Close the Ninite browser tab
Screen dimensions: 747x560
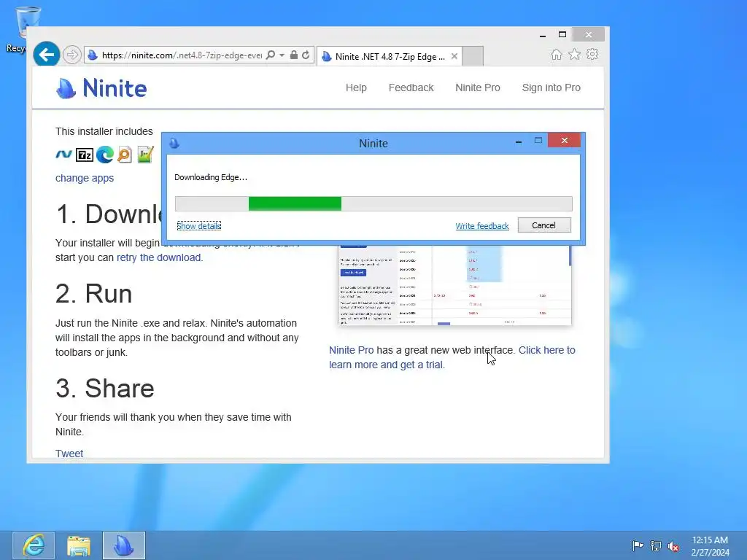click(454, 56)
